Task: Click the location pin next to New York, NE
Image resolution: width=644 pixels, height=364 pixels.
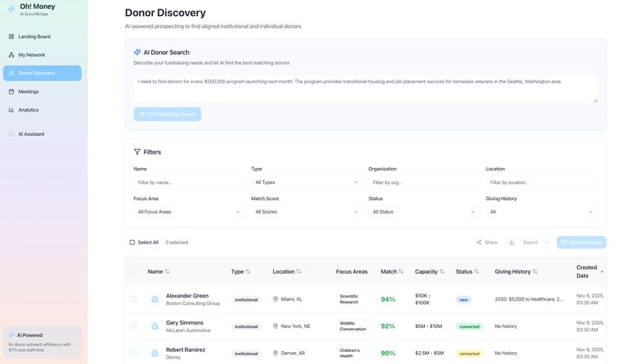Action: click(276, 326)
